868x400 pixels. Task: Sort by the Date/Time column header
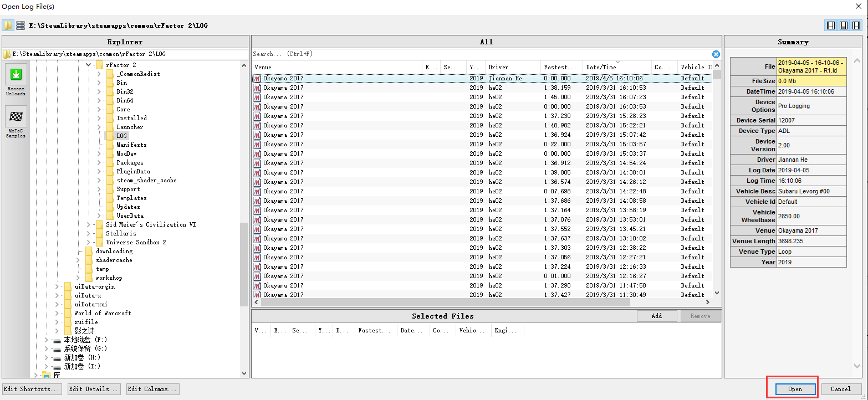tap(617, 67)
